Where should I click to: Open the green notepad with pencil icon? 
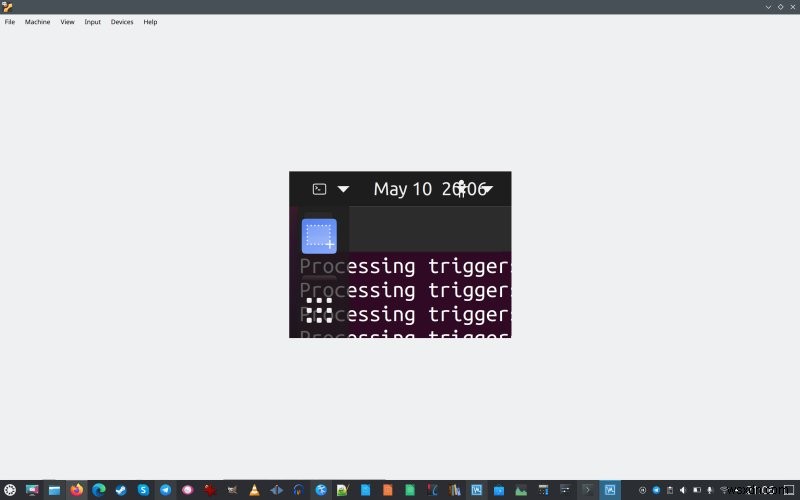pyautogui.click(x=343, y=490)
